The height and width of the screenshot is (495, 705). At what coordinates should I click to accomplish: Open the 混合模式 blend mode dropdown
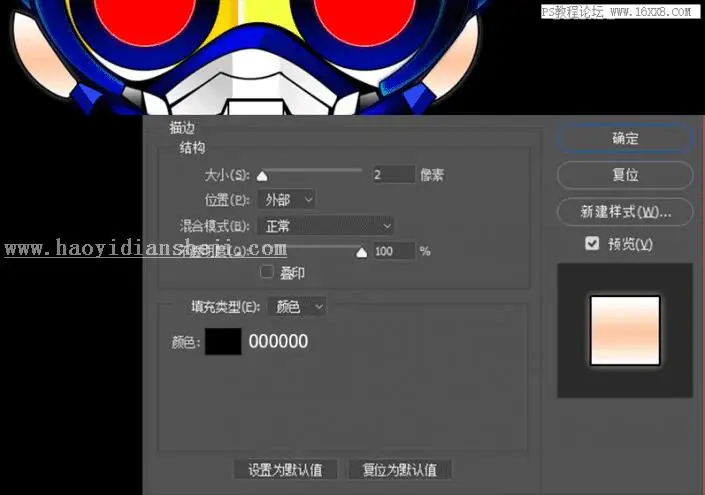pos(326,226)
